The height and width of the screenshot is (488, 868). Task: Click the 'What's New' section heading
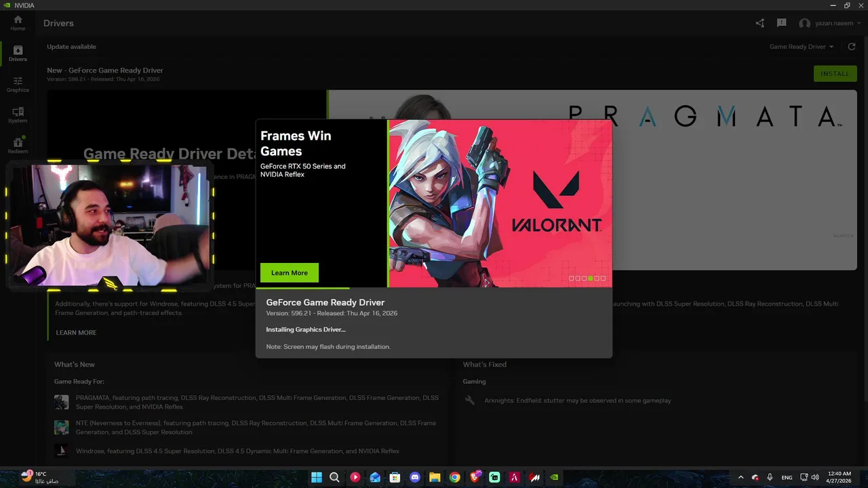click(75, 365)
